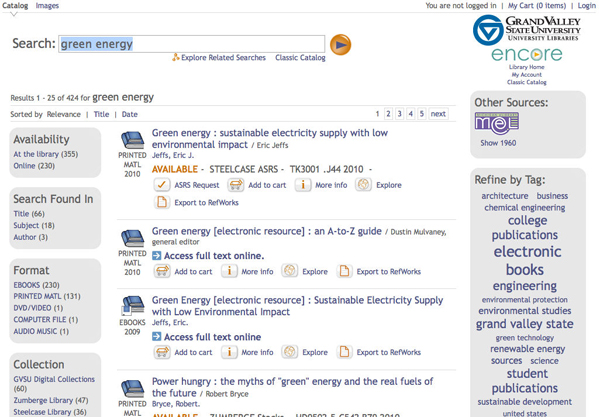Click the Add to cart icon under Eric Jeffs' book
The width and height of the screenshot is (600, 417).
[235, 185]
